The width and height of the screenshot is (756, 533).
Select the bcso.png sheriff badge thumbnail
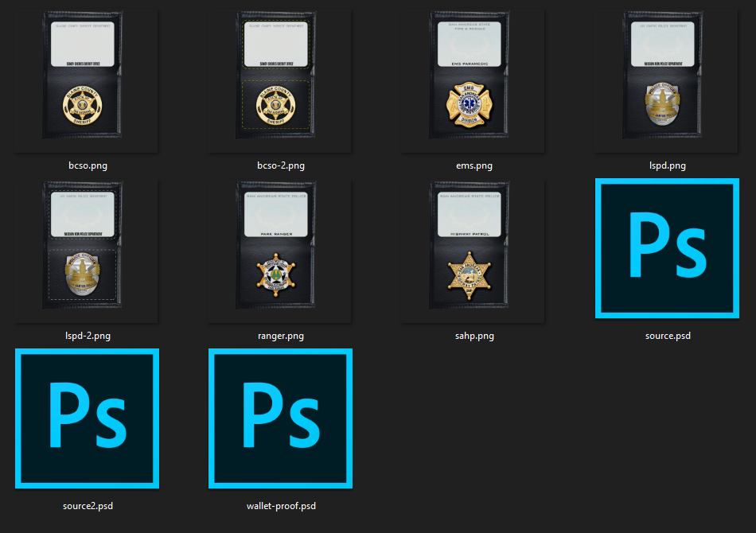click(x=88, y=80)
